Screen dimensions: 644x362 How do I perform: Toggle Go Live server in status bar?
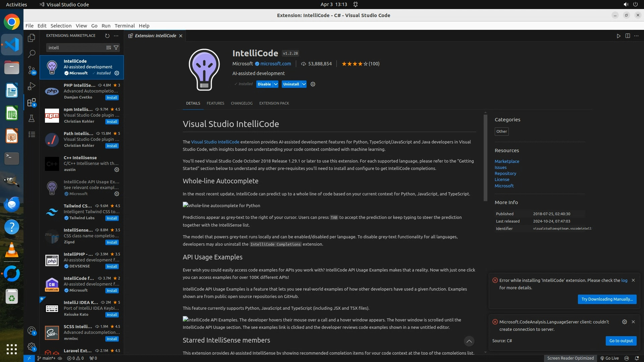pos(609,358)
